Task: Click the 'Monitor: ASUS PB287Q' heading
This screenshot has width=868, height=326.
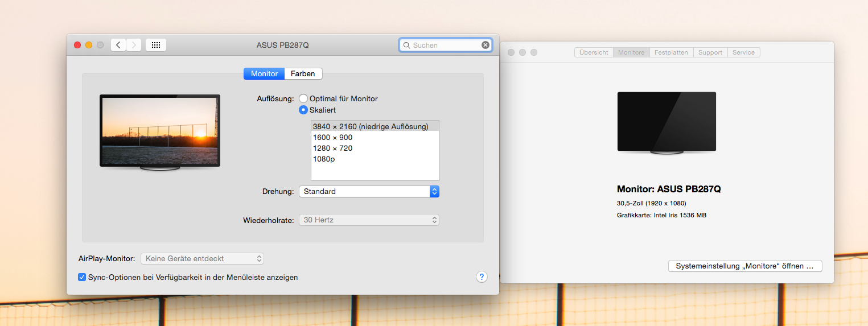Action: click(669, 189)
